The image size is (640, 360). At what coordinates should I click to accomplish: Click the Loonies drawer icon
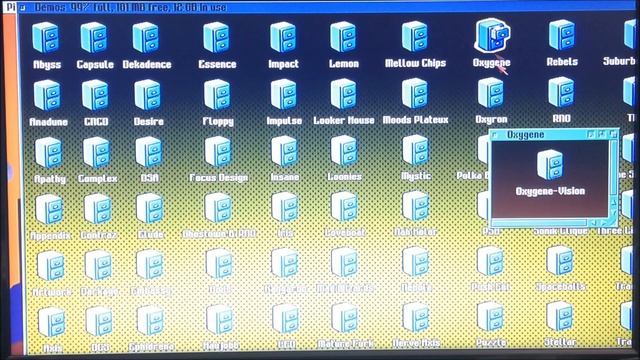tap(344, 151)
